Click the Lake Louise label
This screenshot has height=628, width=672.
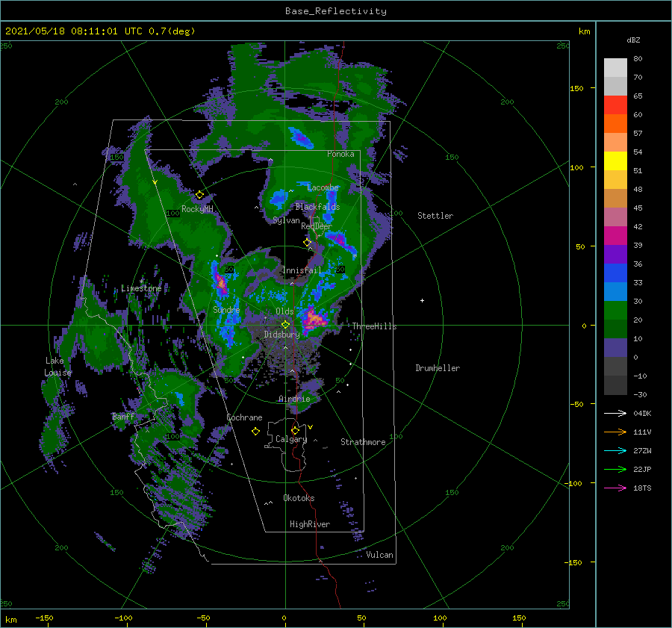tap(57, 367)
